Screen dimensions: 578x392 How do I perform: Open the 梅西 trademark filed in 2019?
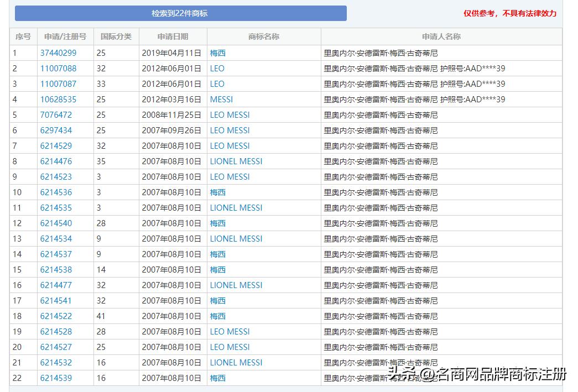point(217,53)
